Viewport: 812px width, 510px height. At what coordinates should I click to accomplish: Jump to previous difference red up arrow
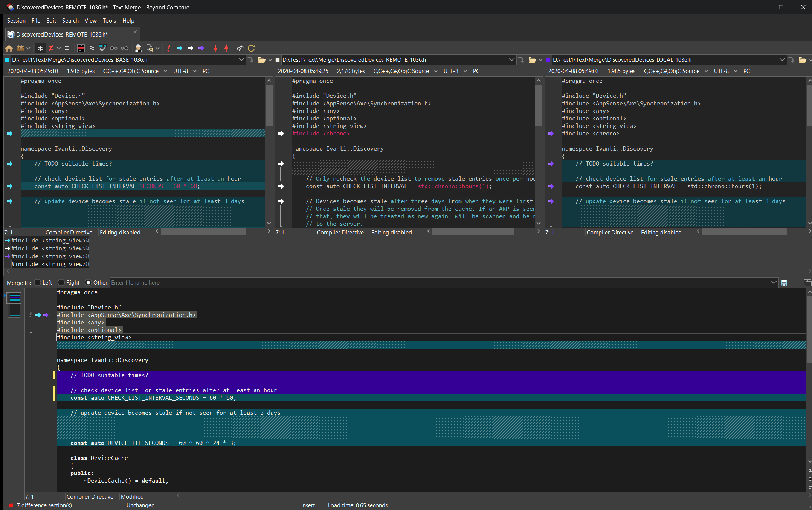click(x=226, y=48)
